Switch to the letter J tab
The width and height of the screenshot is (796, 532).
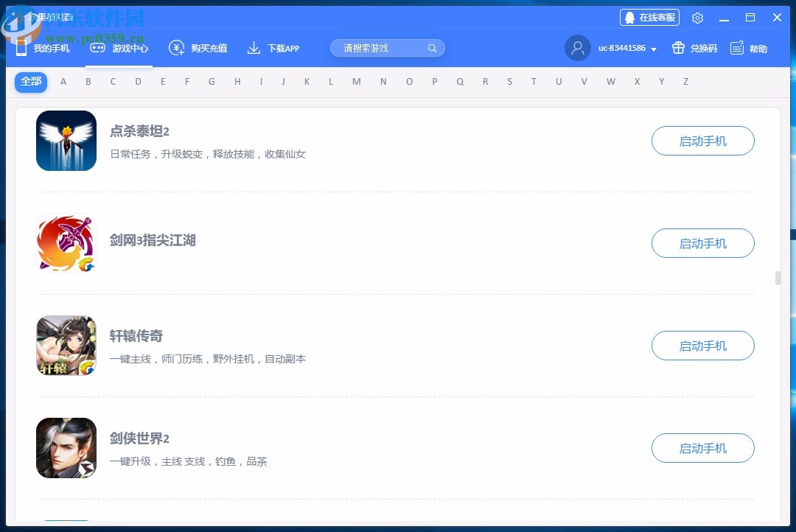pyautogui.click(x=283, y=82)
